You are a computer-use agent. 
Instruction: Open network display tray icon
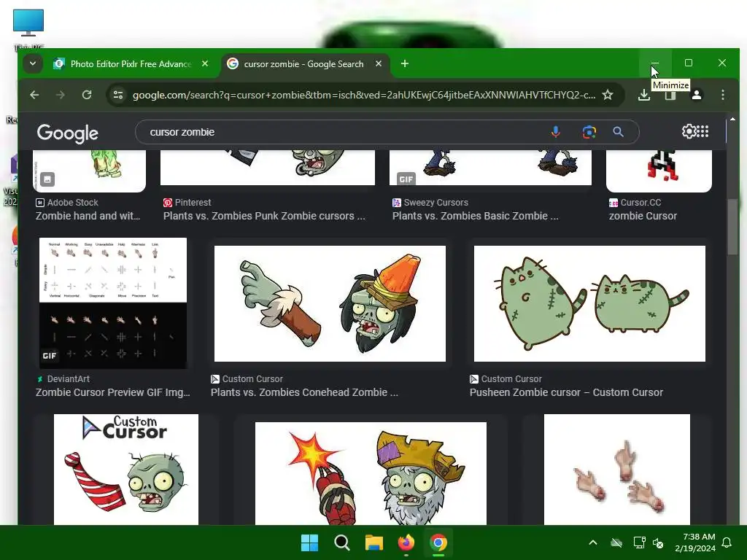coord(639,542)
